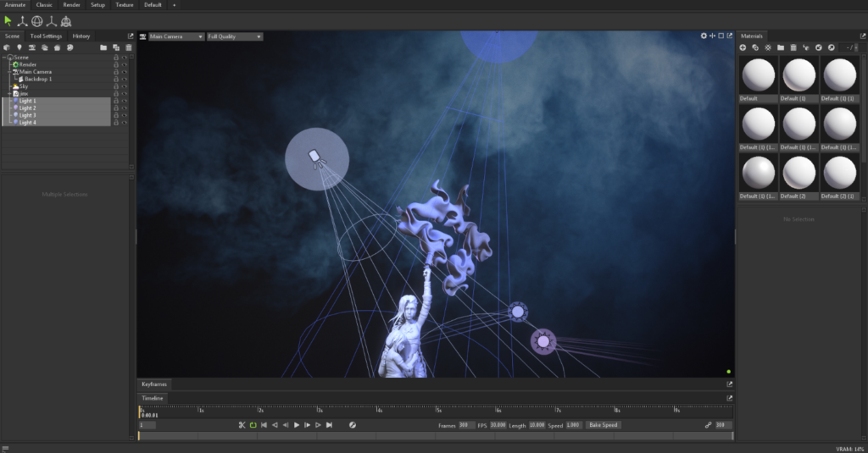Open the Full Quality dropdown
Viewport: 868px width, 453px height.
(235, 36)
